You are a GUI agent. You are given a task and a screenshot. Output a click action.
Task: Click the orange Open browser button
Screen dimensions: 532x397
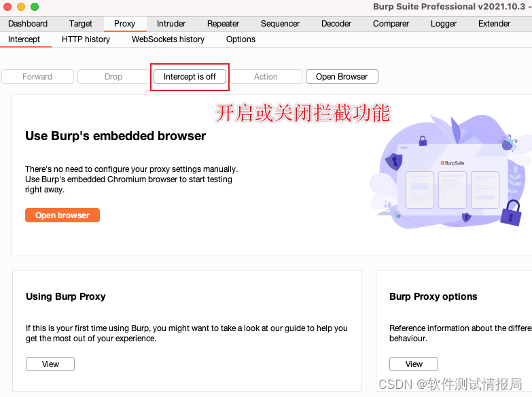point(63,215)
